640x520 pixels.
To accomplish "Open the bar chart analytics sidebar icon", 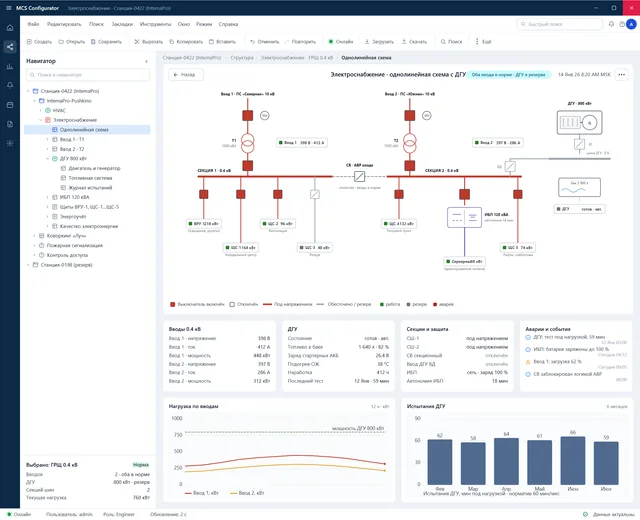I will (x=10, y=66).
